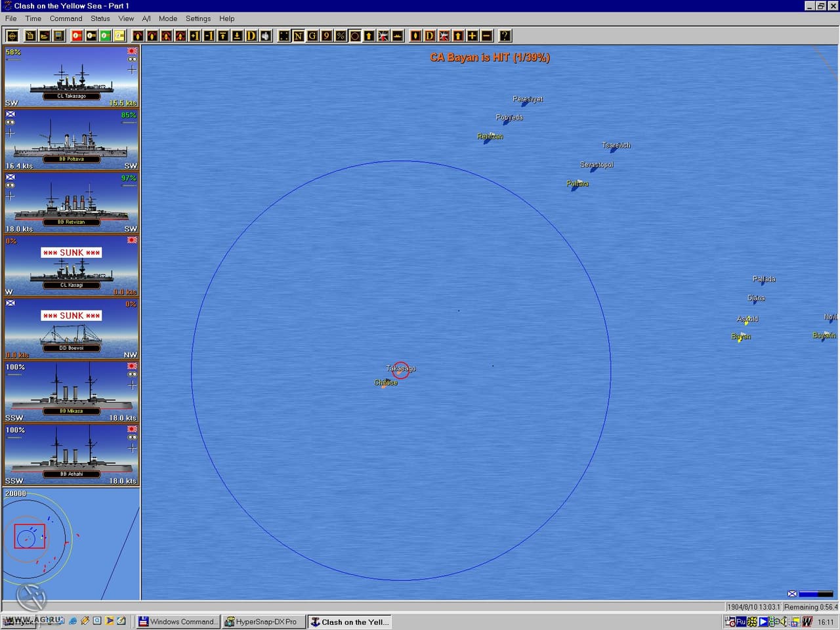The width and height of the screenshot is (840, 630).
Task: Select the BB Mikasa ship panel
Action: tap(71, 392)
